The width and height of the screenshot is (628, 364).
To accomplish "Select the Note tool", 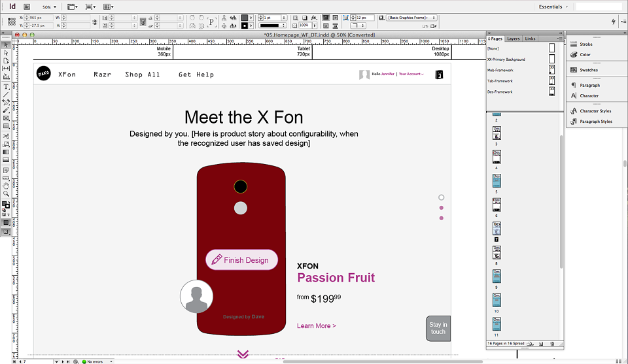I will (6, 171).
